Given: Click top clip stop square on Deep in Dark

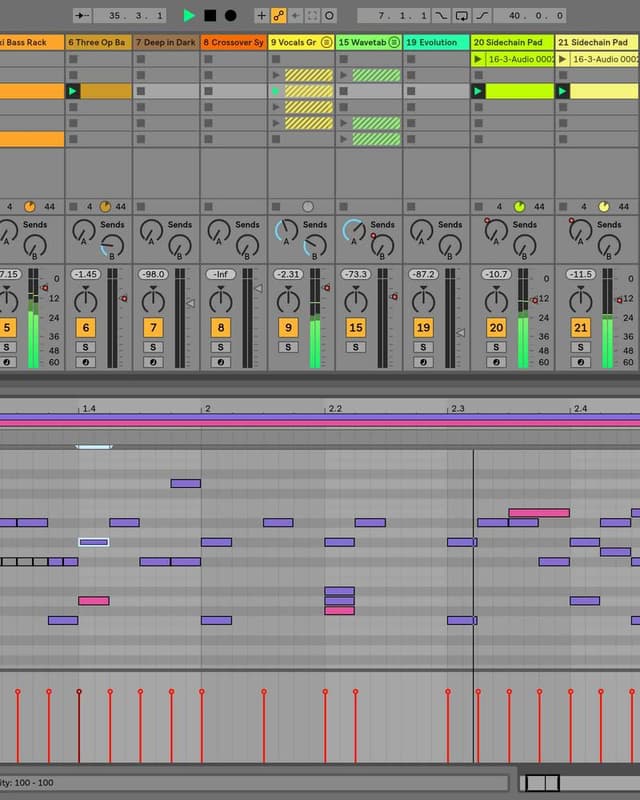Looking at the screenshot, I should coord(141,59).
